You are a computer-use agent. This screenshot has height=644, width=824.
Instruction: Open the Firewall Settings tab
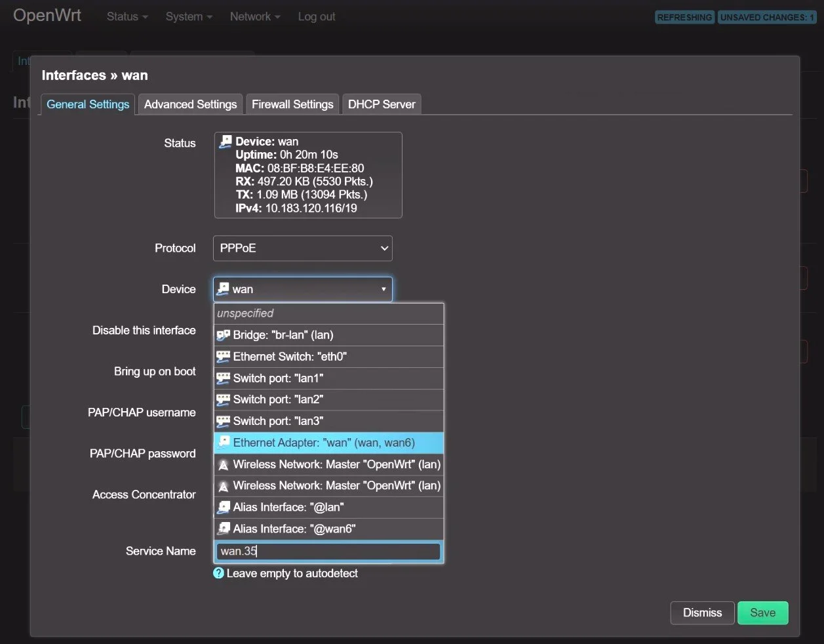(292, 104)
